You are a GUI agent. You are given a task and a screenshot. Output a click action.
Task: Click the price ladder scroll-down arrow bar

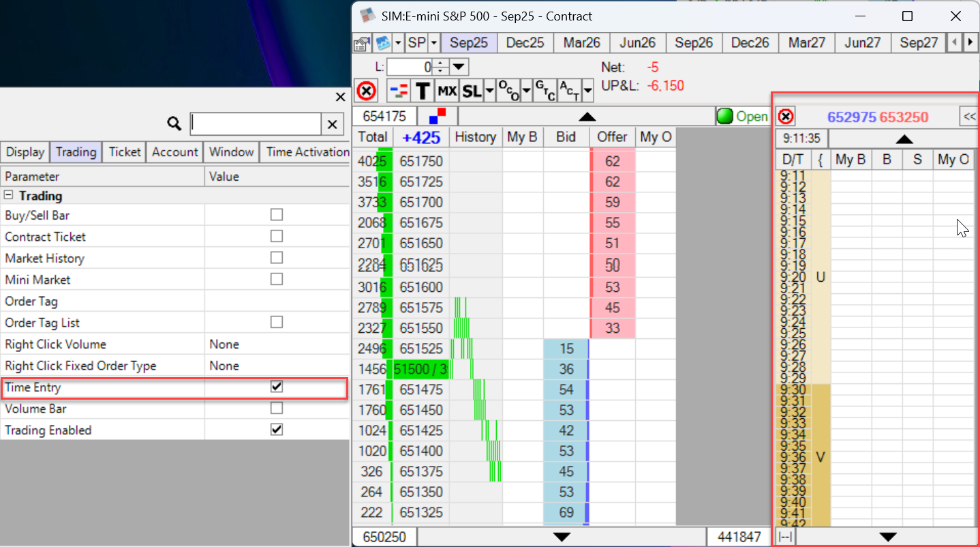[562, 537]
